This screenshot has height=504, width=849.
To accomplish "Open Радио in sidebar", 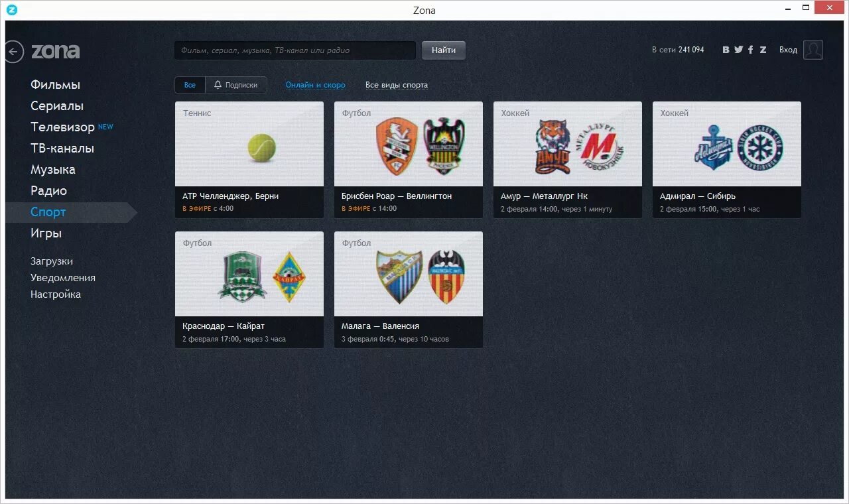I will (x=48, y=191).
